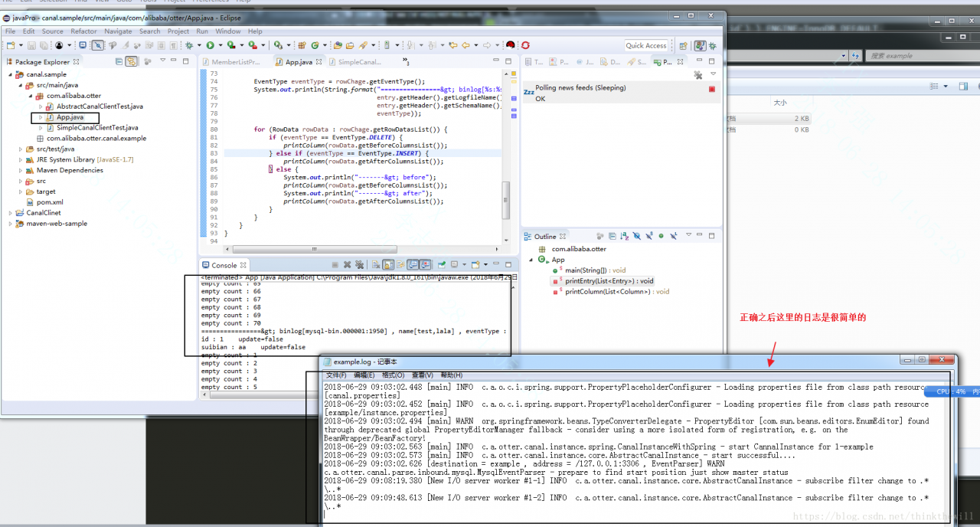The height and width of the screenshot is (527, 980).
Task: Open the Source menu in Eclipse
Action: [53, 31]
